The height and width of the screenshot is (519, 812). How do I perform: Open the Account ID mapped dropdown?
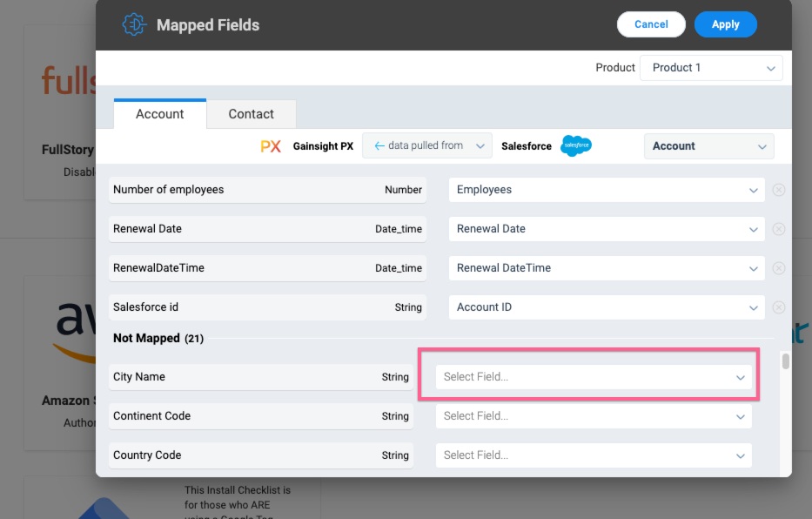[607, 307]
